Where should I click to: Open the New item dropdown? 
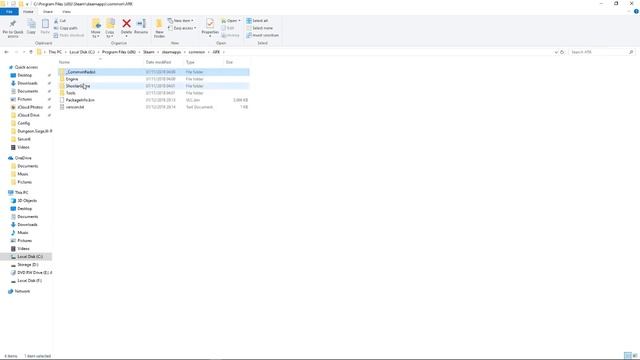[180, 20]
